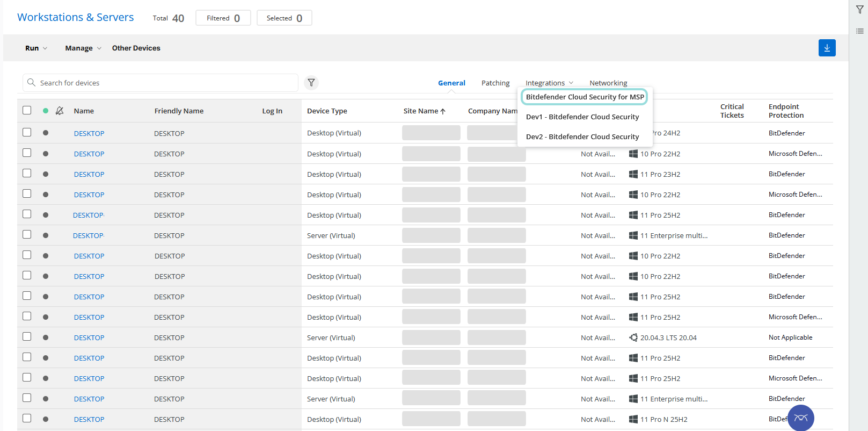This screenshot has height=431, width=868.
Task: Click the blue download export icon
Action: pyautogui.click(x=827, y=48)
